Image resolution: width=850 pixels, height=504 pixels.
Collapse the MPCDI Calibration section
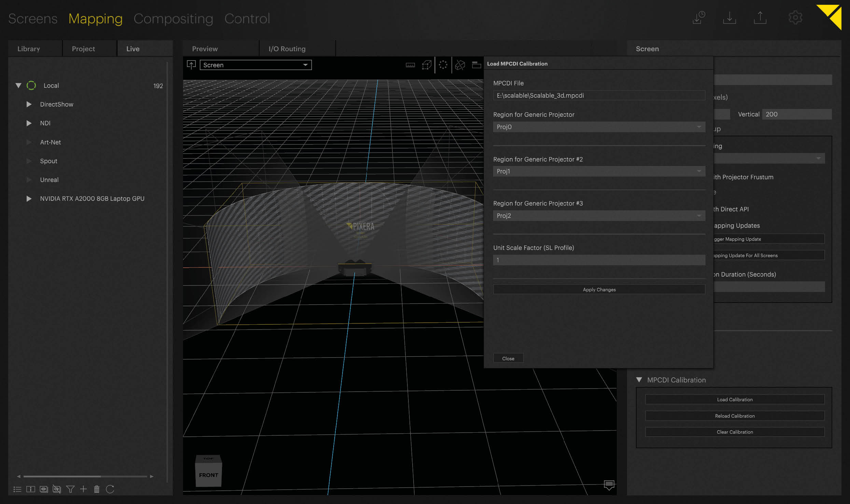[x=639, y=380]
